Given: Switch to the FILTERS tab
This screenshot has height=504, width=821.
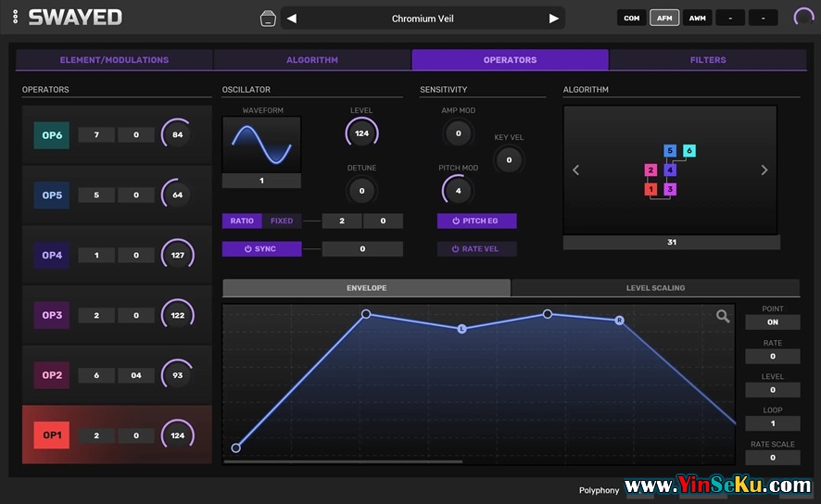Looking at the screenshot, I should pos(708,60).
